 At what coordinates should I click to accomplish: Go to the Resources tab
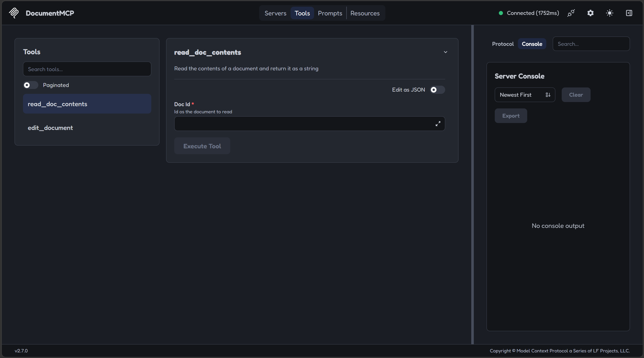pyautogui.click(x=365, y=13)
